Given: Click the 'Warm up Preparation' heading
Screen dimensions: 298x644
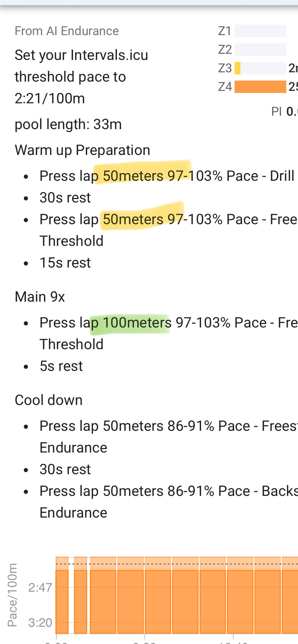Looking at the screenshot, I should click(x=82, y=150).
